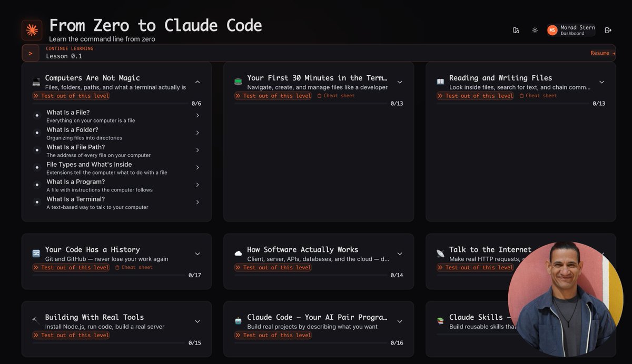Open the First 30 Minutes cheat sheet
Image resolution: width=632 pixels, height=364 pixels.
click(336, 96)
